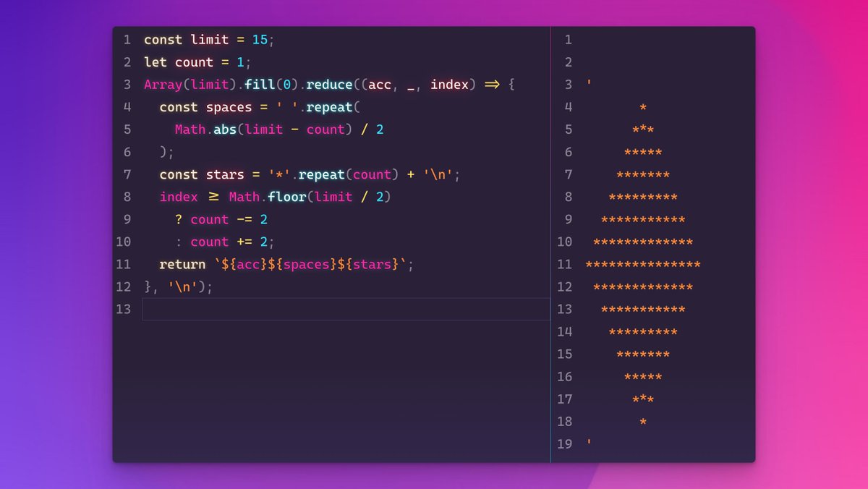Viewport: 868px width, 489px height.
Task: Select the limit variable name on line 1
Action: (x=210, y=40)
